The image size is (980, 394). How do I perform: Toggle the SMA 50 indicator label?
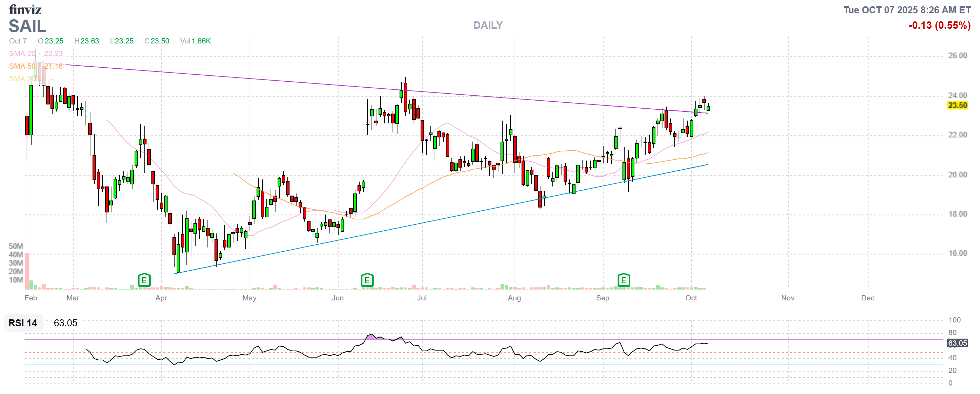pos(22,66)
